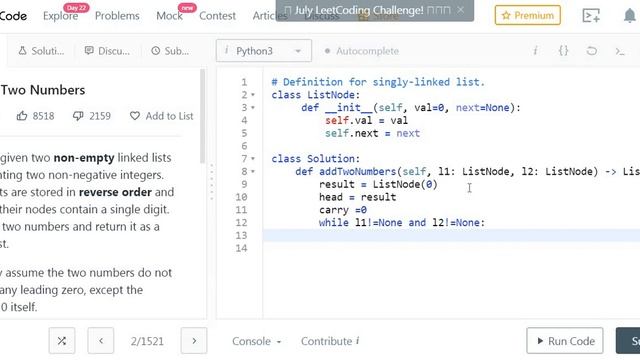Open the Contest page

218,16
